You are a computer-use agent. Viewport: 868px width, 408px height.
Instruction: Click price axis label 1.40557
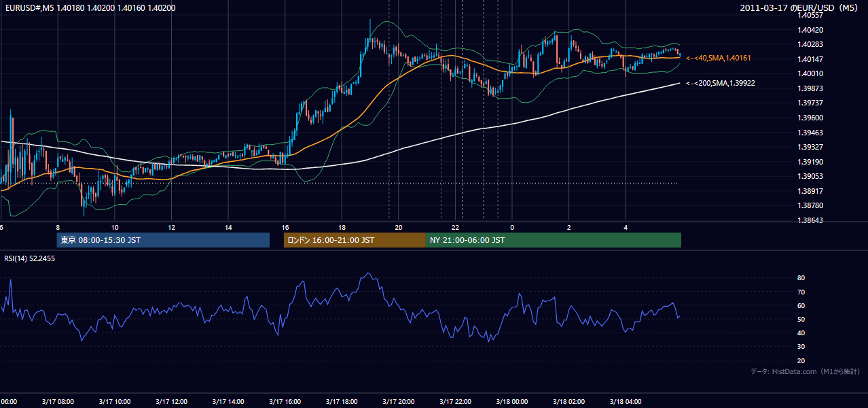tap(811, 15)
